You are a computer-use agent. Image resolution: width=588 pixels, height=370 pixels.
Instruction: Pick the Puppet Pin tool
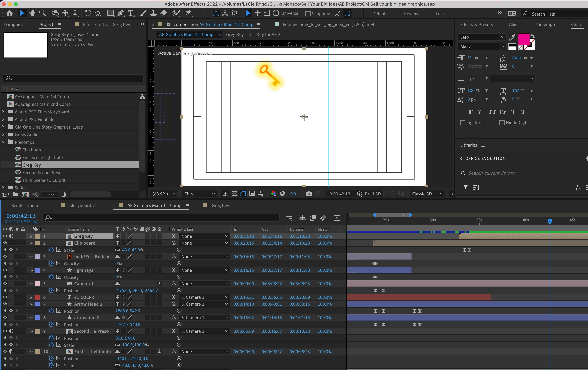coord(188,13)
